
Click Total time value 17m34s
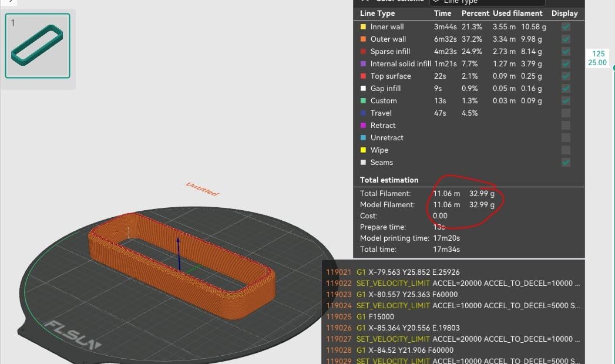(x=446, y=249)
